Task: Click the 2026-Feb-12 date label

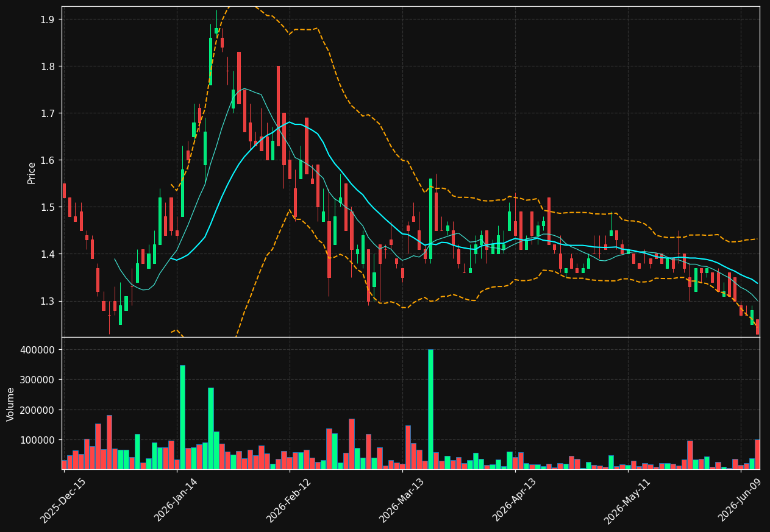Action: pos(288,501)
